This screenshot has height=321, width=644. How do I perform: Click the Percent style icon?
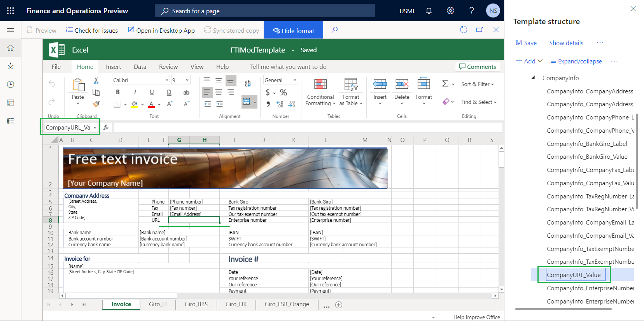283,92
